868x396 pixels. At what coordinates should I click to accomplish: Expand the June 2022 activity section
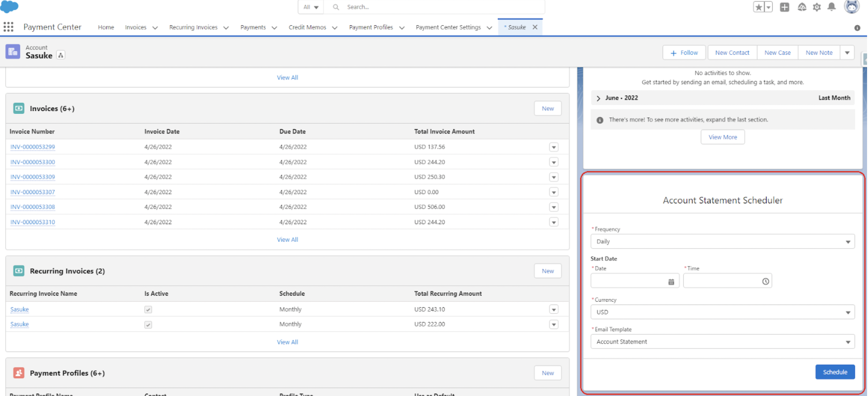pyautogui.click(x=599, y=98)
